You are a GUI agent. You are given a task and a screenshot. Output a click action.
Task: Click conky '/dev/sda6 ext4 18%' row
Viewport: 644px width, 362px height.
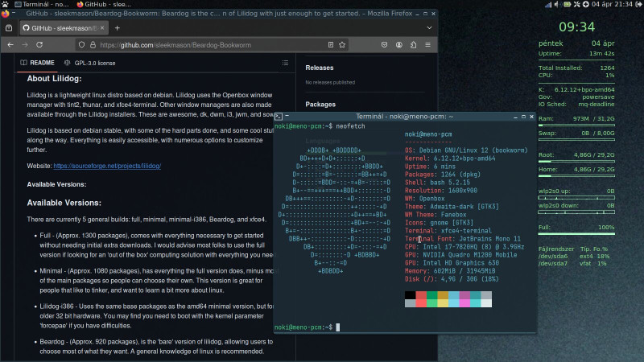(x=574, y=256)
